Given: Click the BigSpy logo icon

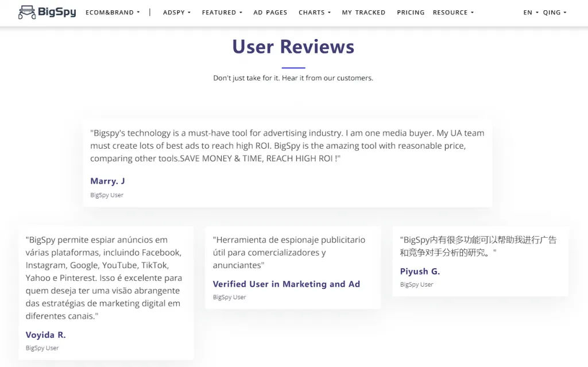Looking at the screenshot, I should (x=26, y=12).
